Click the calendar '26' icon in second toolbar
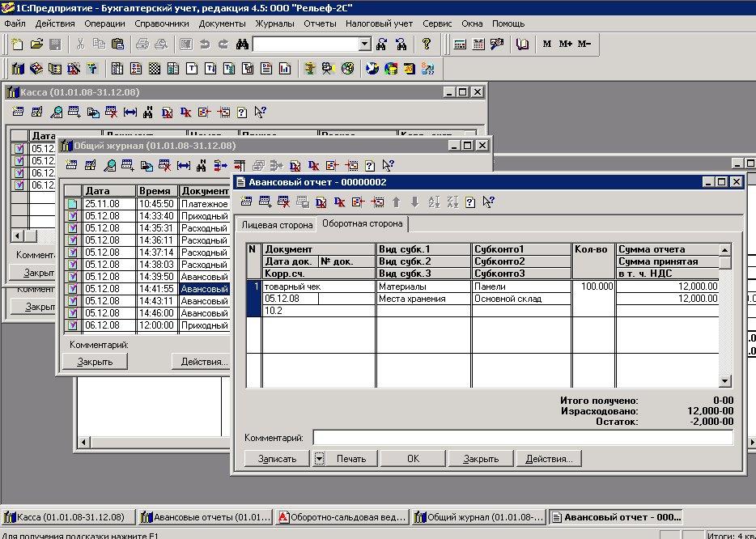756x539 pixels. (409, 69)
